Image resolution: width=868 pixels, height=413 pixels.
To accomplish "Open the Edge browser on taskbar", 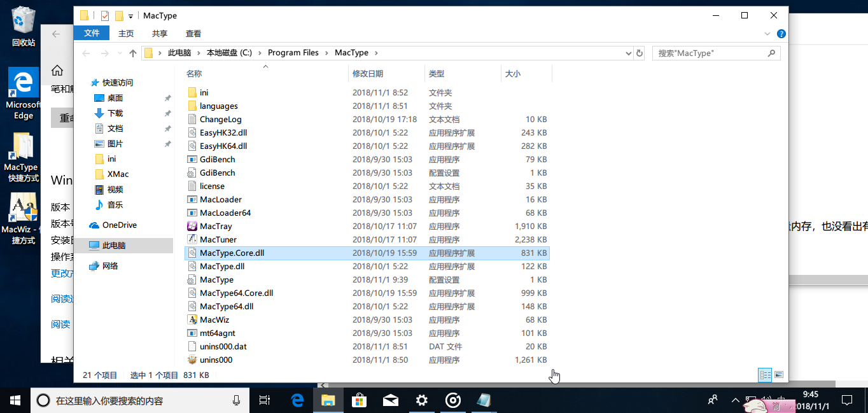I will point(297,400).
